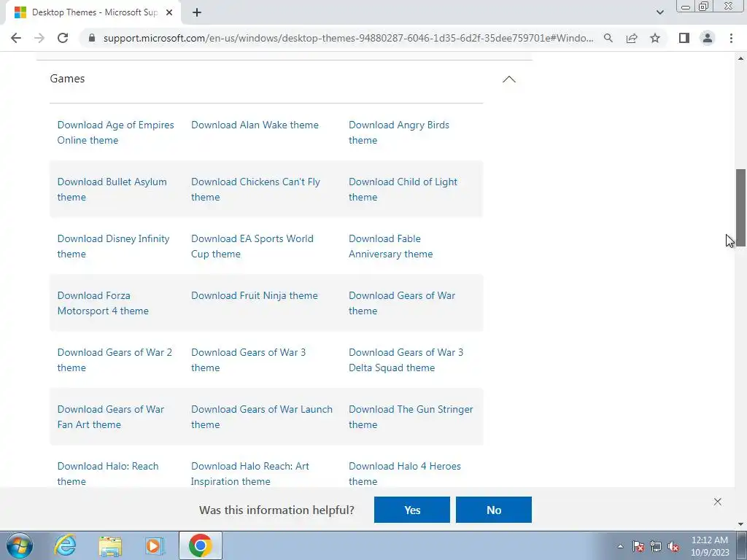
Task: Click the scrollbar up arrow
Action: (741, 58)
